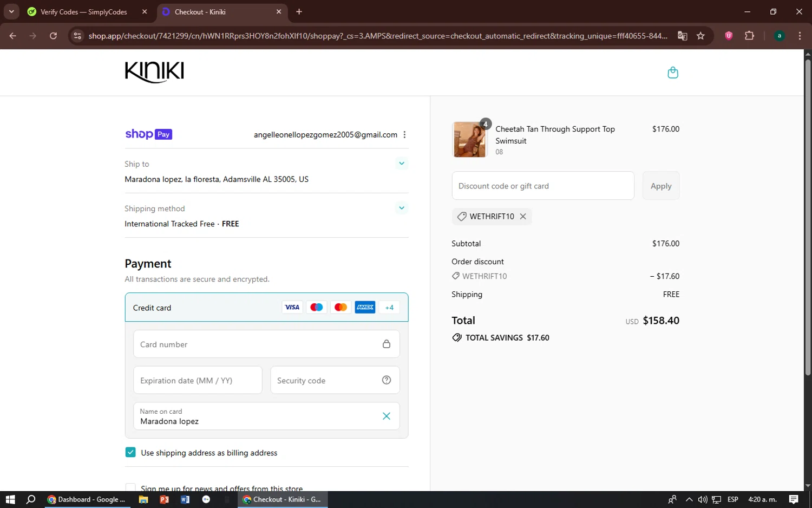812x508 pixels.
Task: Open the browser extensions puzzle icon
Action: click(749, 36)
